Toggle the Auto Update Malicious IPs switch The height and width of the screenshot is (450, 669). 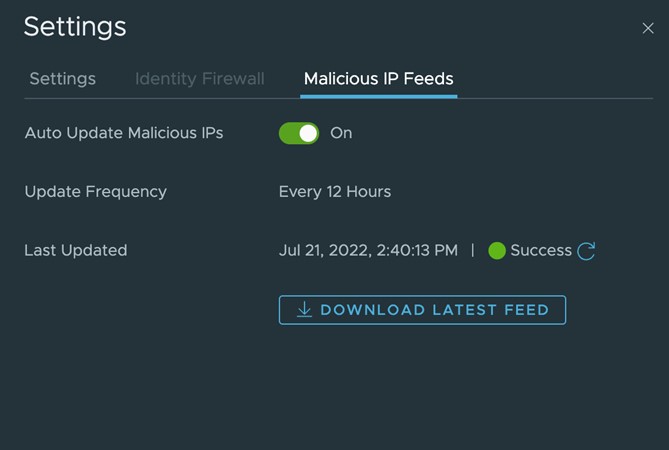tap(298, 133)
